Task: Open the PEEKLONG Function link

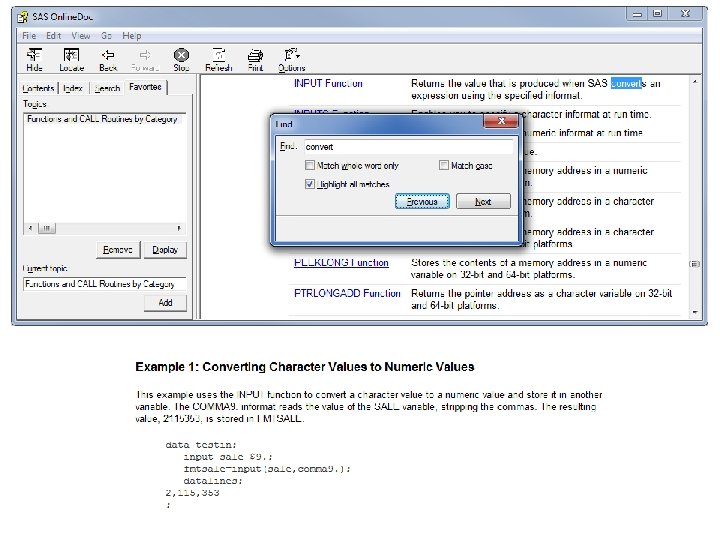Action: [x=341, y=263]
